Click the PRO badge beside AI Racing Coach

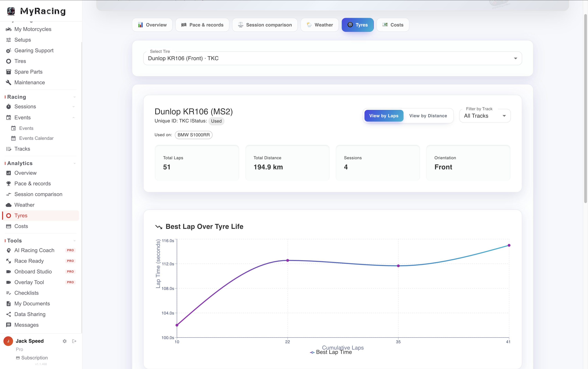click(70, 250)
